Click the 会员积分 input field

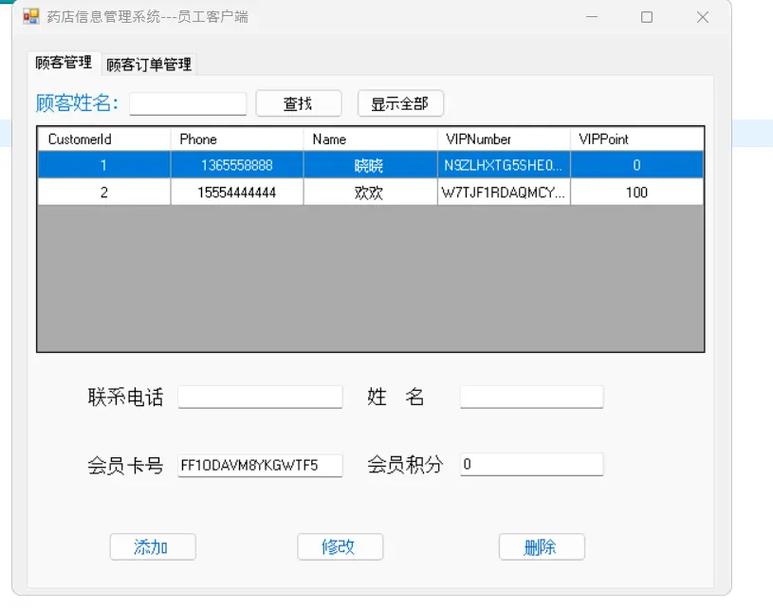(x=531, y=464)
